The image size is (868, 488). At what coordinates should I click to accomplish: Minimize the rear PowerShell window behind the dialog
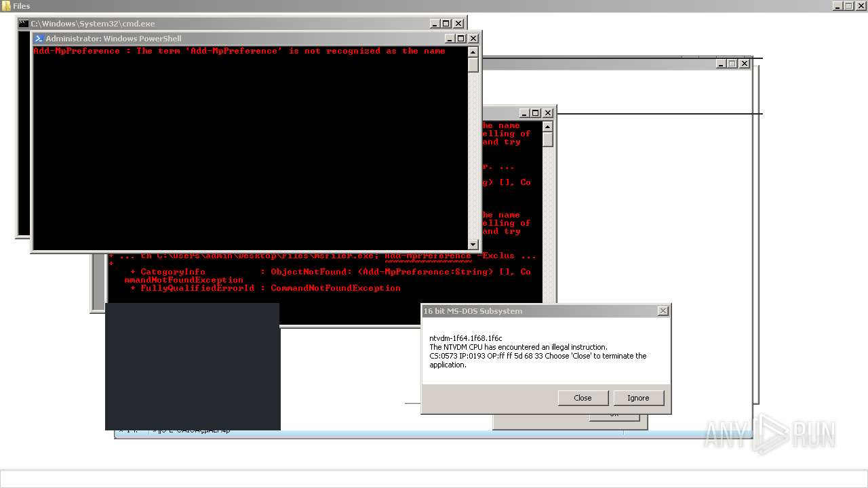tap(524, 113)
